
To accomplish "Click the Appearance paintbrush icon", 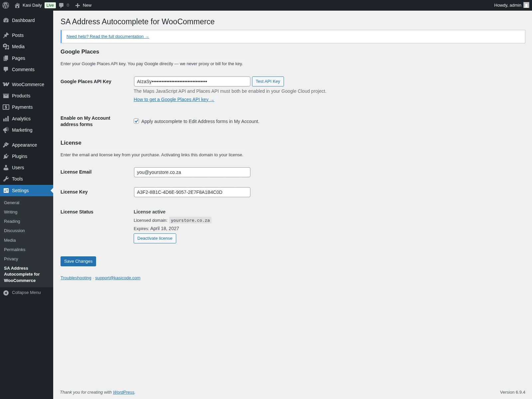I will coord(6,145).
